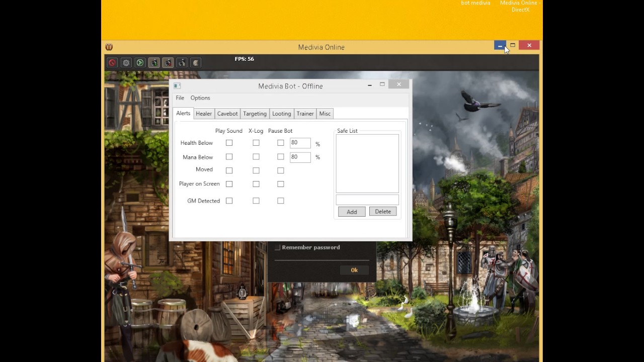Screen dimensions: 644x362
Task: Enable Pause Bot for Moved
Action: (x=281, y=170)
